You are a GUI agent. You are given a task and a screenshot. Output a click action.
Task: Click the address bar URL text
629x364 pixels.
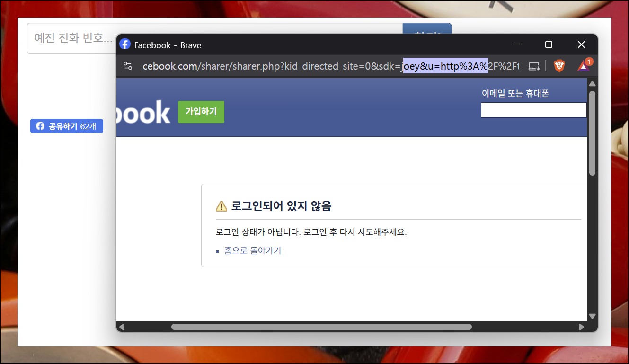click(x=331, y=66)
